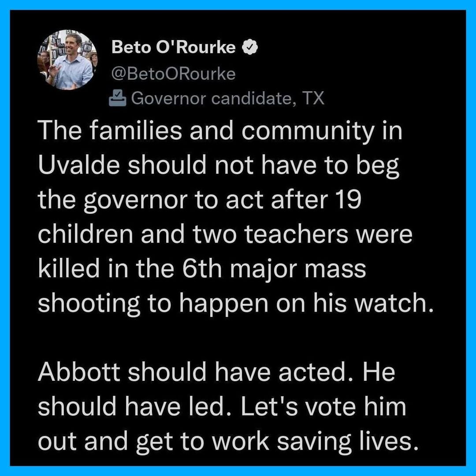This screenshot has height=476, width=476.
Task: Open the Beto O'Rourke display name
Action: [173, 47]
